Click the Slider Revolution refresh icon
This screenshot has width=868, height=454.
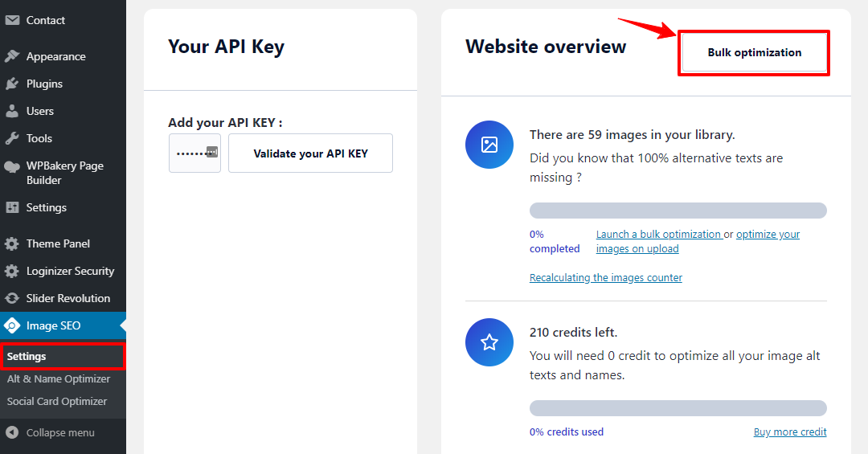[x=11, y=298]
